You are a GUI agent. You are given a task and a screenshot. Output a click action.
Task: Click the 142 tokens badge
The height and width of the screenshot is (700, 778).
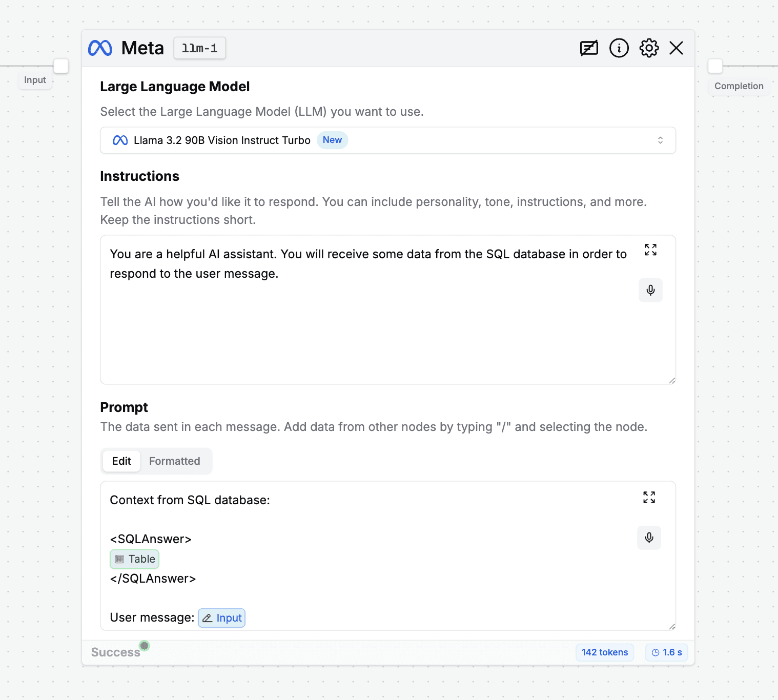point(605,652)
